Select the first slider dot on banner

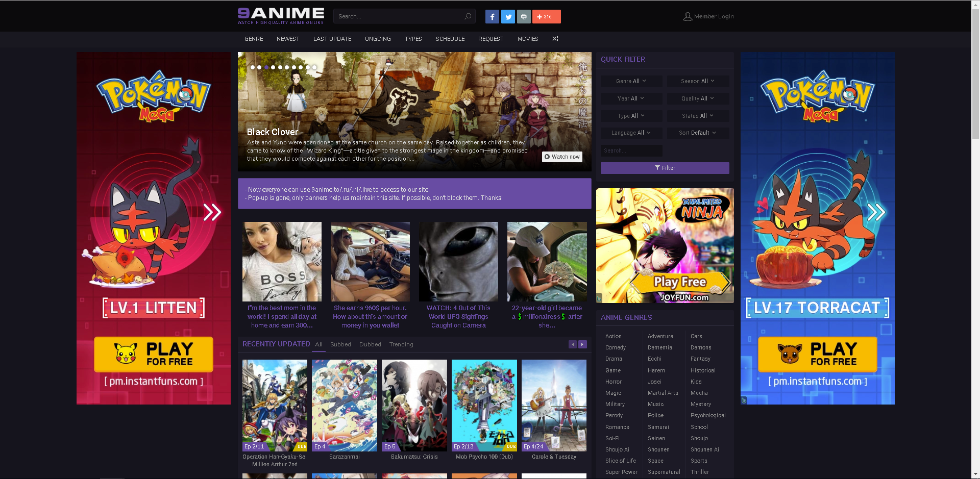coord(253,67)
